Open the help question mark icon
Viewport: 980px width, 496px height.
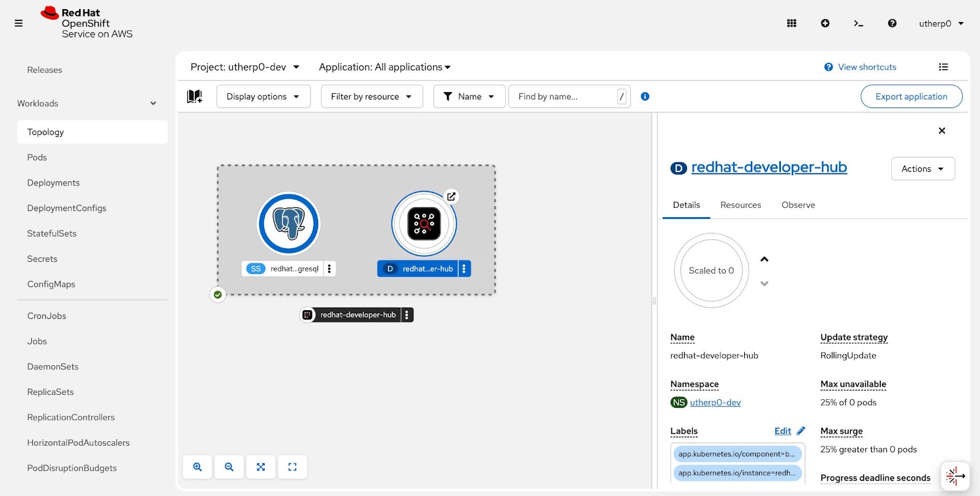click(x=892, y=23)
